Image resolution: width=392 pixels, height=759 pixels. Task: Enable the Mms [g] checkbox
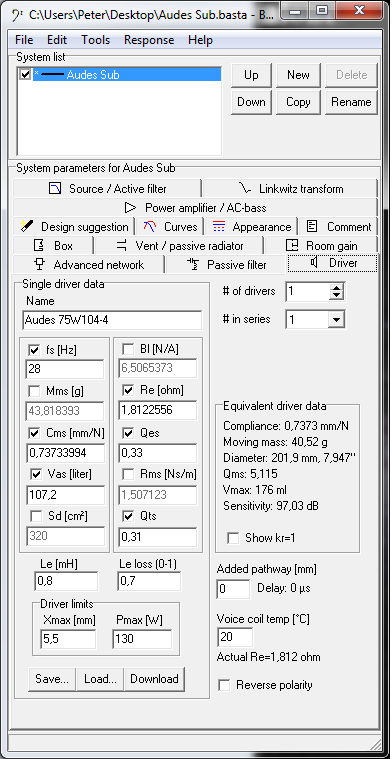pos(34,391)
